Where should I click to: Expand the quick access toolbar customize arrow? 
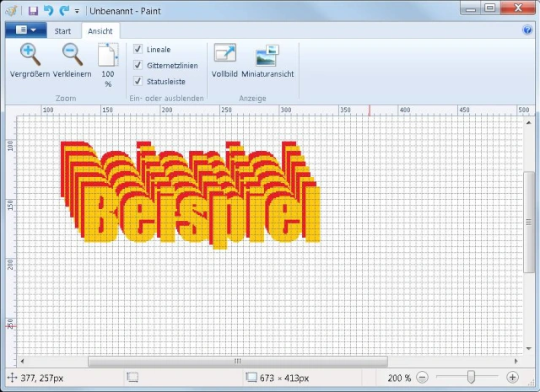tap(77, 12)
